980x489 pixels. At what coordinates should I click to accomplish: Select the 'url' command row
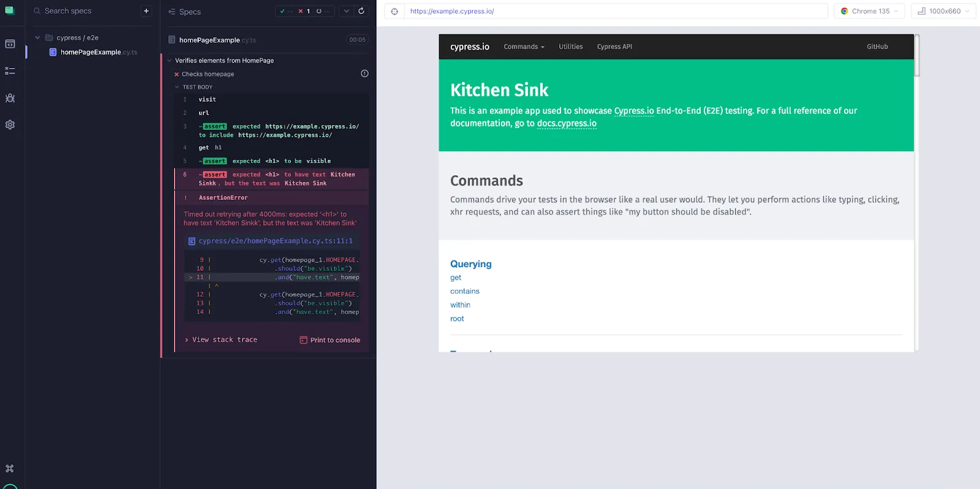272,113
